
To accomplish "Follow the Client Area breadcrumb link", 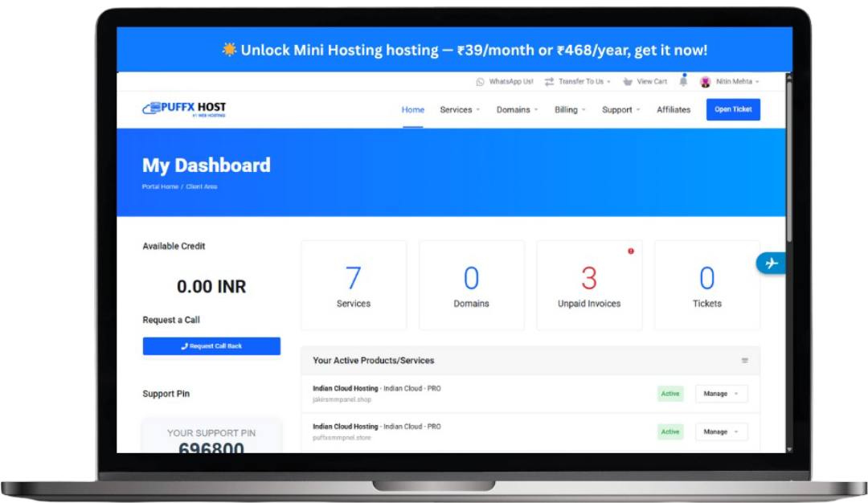I will 202,186.
